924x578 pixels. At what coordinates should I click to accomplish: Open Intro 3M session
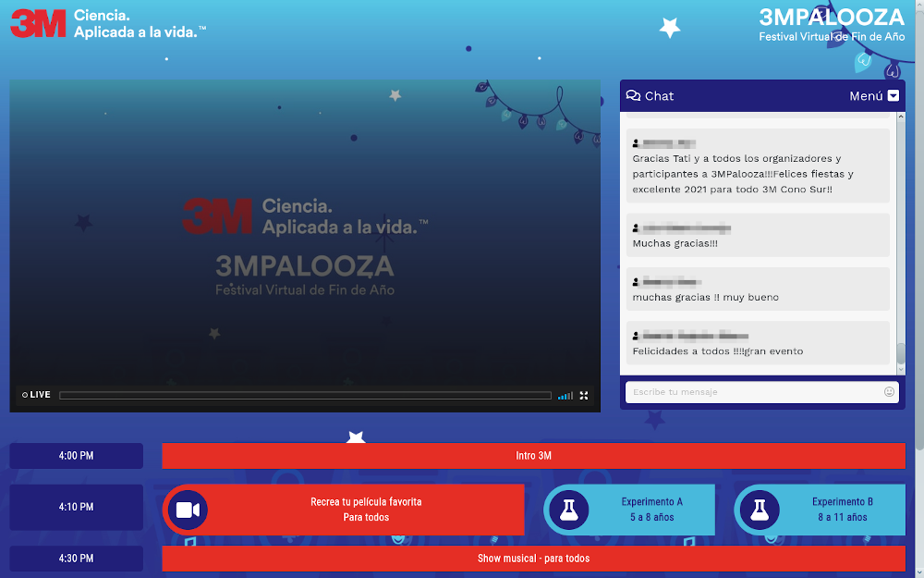pos(533,455)
